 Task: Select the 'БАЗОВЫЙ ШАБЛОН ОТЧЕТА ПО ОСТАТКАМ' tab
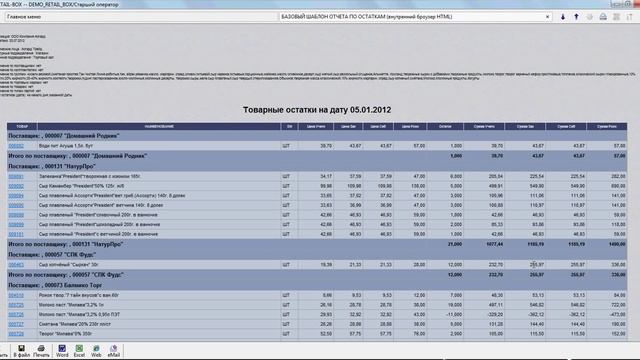tap(416, 17)
